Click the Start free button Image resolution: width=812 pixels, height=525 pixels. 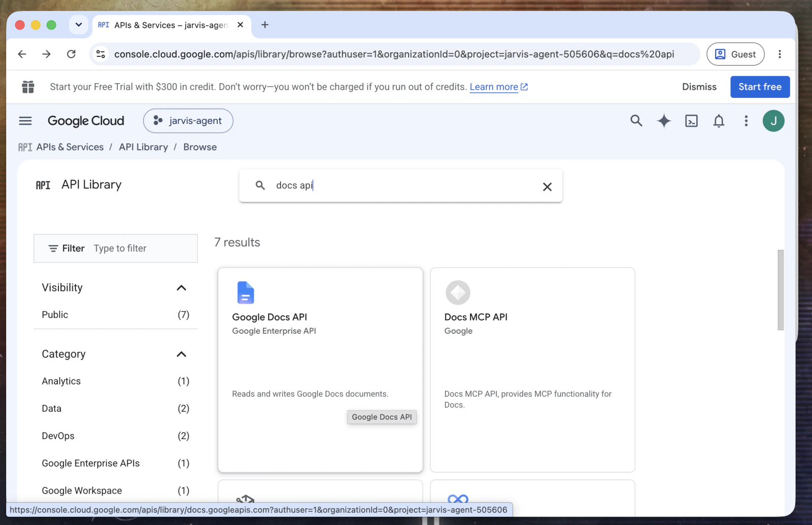click(x=760, y=87)
